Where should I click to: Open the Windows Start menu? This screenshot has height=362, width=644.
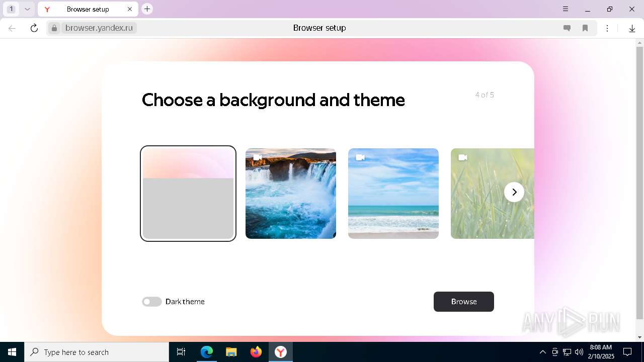(12, 352)
